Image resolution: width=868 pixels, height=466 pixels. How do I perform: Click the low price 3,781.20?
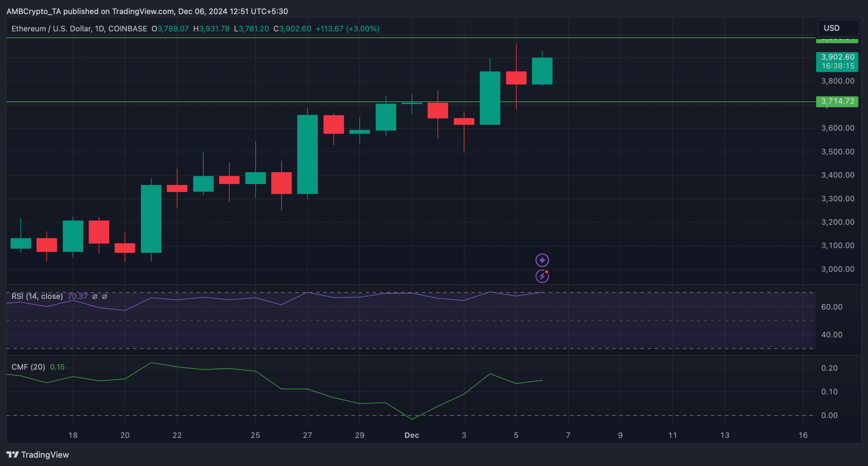click(x=254, y=28)
